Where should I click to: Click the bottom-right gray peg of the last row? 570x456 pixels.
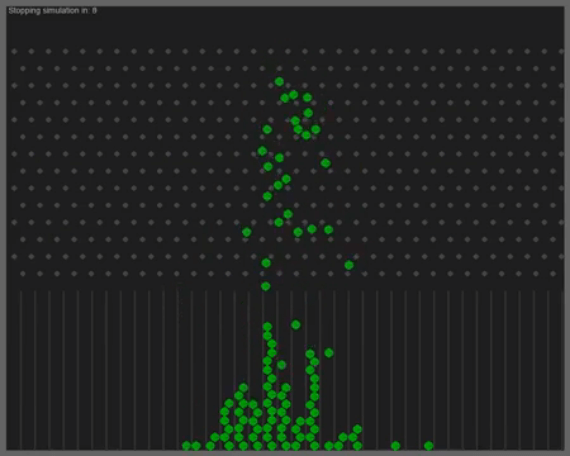[553, 273]
